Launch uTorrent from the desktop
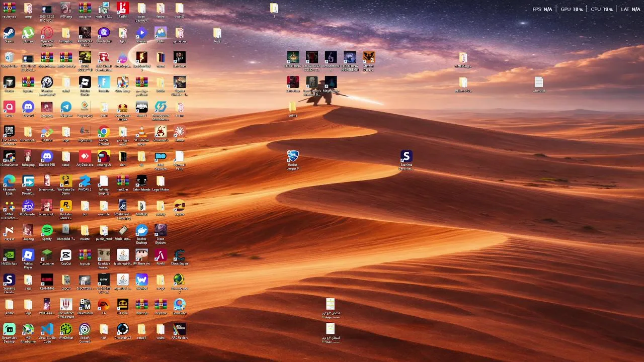The image size is (644, 362). pyautogui.click(x=28, y=35)
